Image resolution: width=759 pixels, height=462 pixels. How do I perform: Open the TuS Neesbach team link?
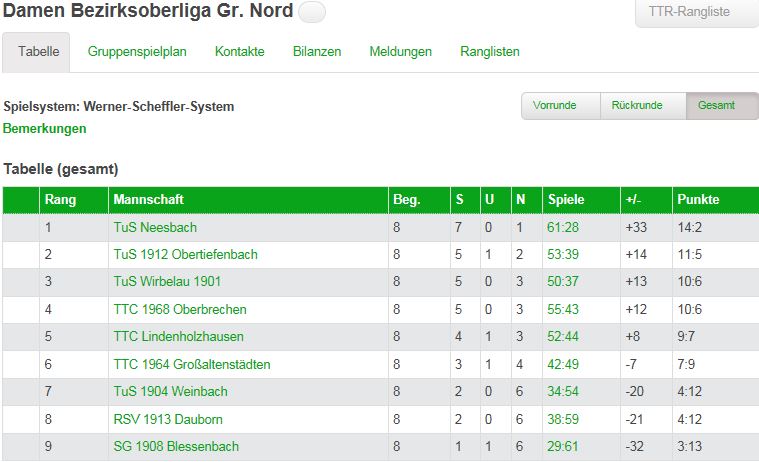coord(155,227)
